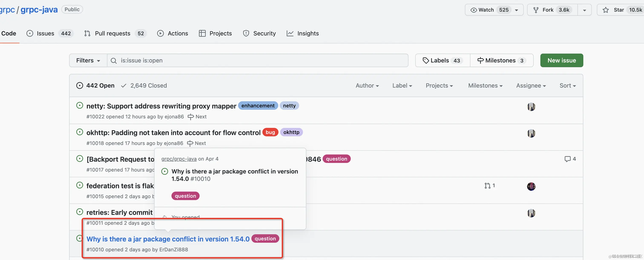644x260 pixels.
Task: Open the Insights tab
Action: coord(308,33)
